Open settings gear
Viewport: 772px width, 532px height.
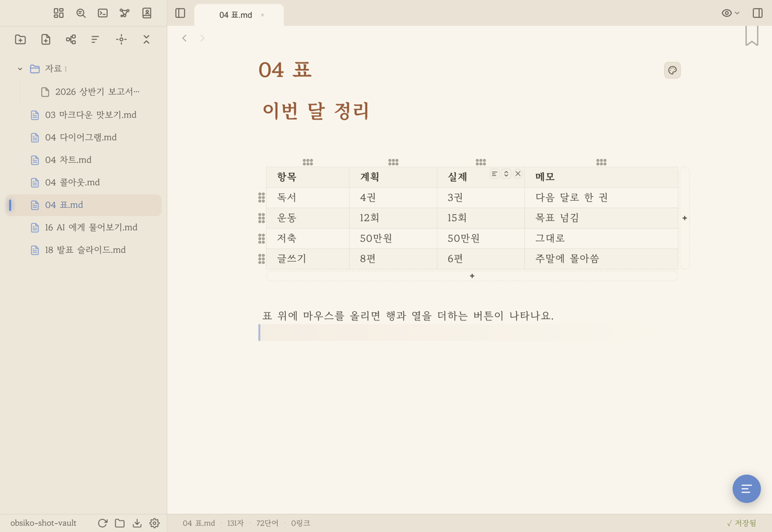(154, 523)
